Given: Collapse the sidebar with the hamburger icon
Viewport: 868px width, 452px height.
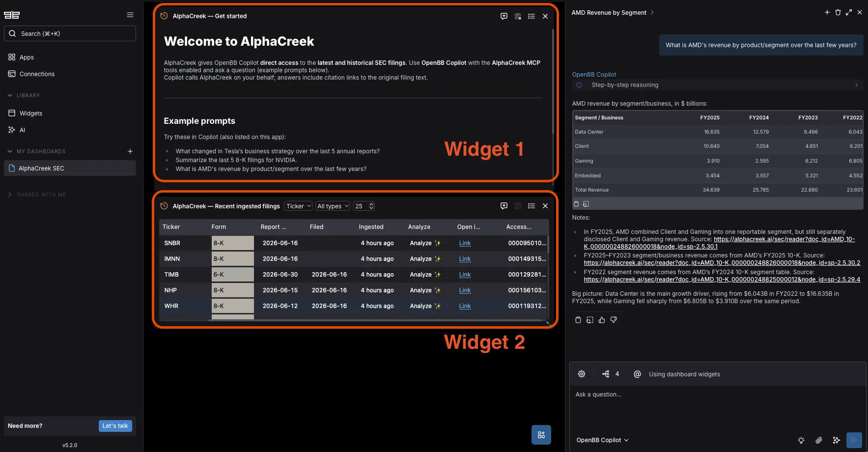Looking at the screenshot, I should [130, 15].
